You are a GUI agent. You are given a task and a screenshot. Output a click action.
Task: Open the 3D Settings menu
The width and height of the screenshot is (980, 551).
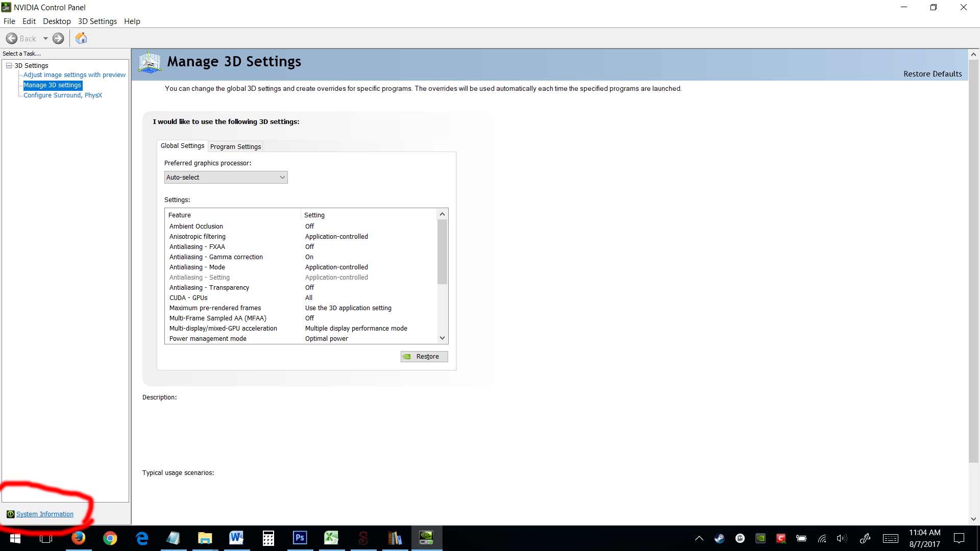97,21
